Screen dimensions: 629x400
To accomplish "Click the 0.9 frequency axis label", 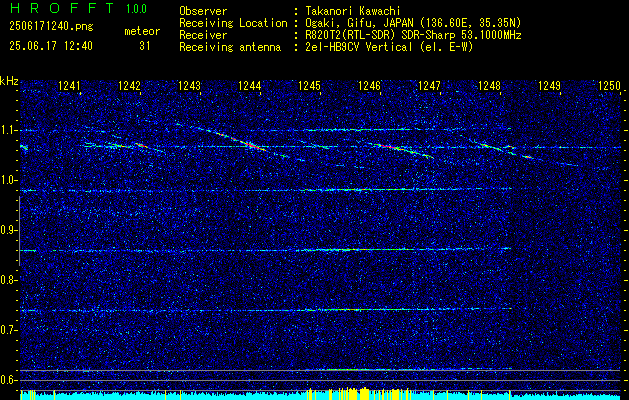I will (x=8, y=230).
